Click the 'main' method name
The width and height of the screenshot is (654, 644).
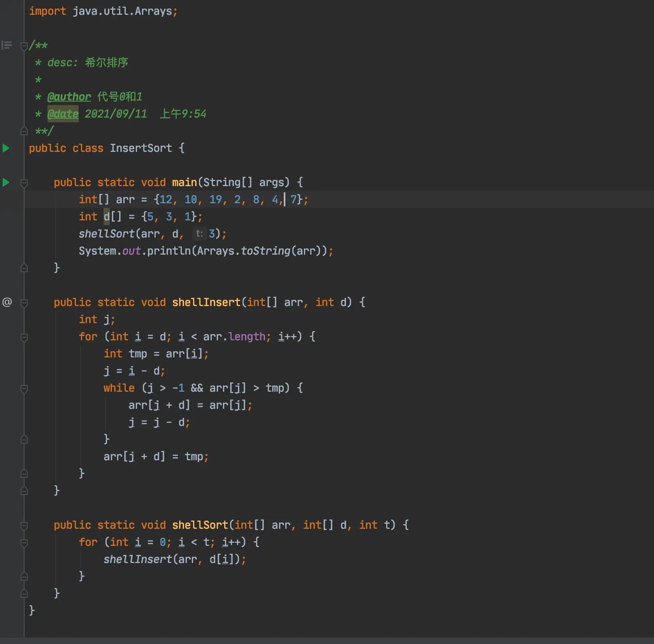pyautogui.click(x=185, y=182)
